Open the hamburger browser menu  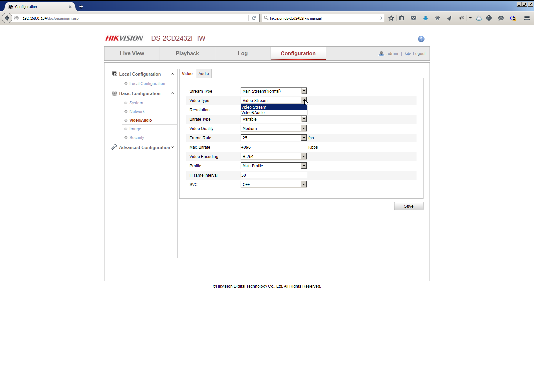(x=527, y=18)
